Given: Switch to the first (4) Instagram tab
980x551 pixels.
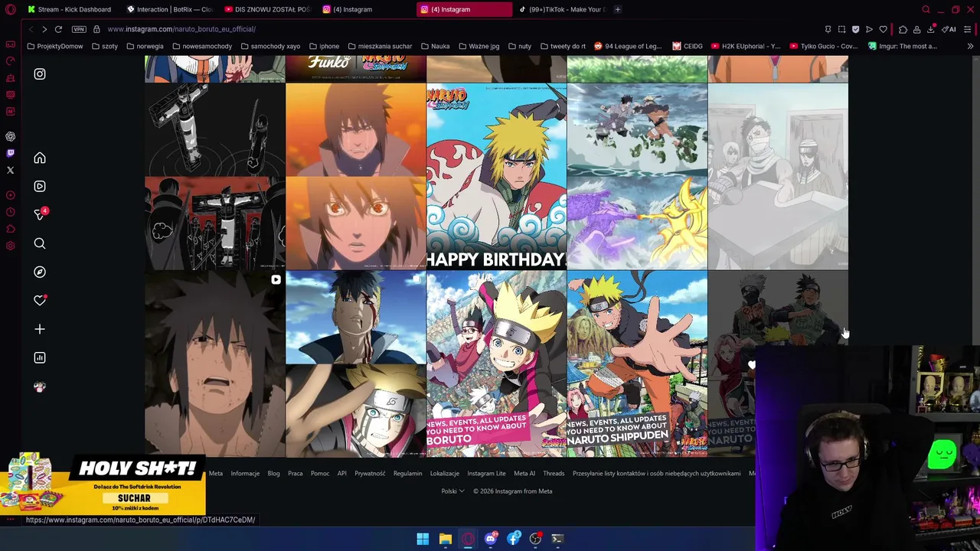Looking at the screenshot, I should tap(366, 9).
